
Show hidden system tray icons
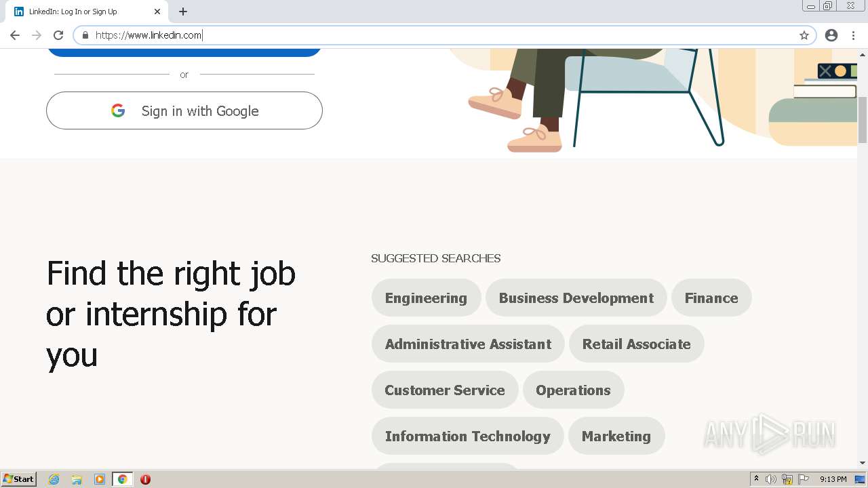[756, 479]
